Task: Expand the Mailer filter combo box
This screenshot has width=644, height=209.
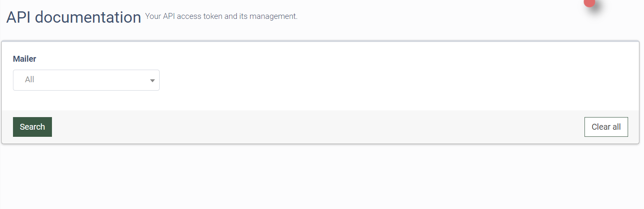Action: coord(86,80)
